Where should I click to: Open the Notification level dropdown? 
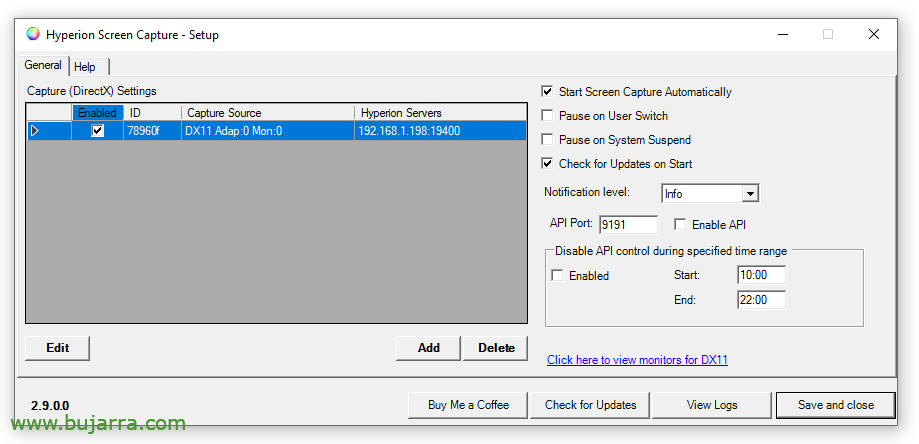pyautogui.click(x=750, y=194)
